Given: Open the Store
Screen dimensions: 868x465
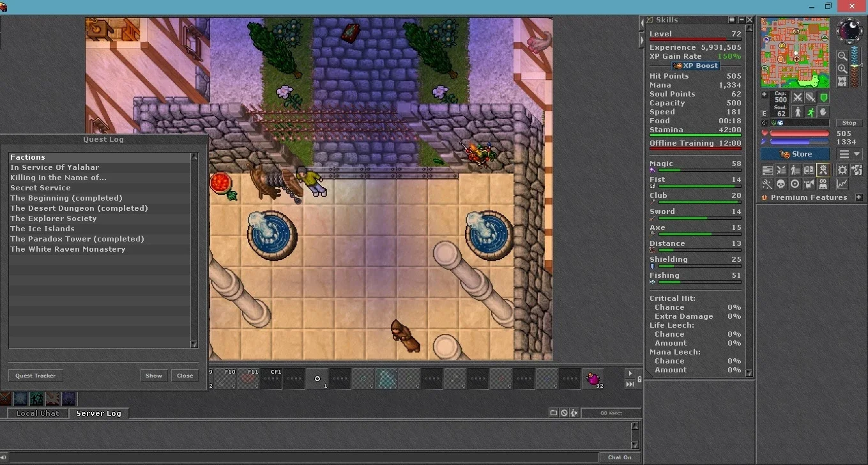Looking at the screenshot, I should (795, 154).
